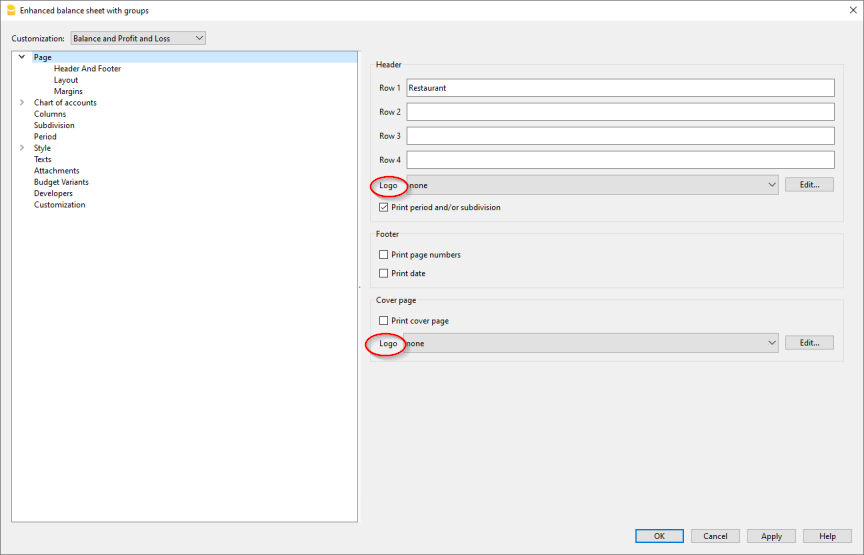Image resolution: width=864 pixels, height=555 pixels.
Task: Enable Print date in footer
Action: click(384, 273)
